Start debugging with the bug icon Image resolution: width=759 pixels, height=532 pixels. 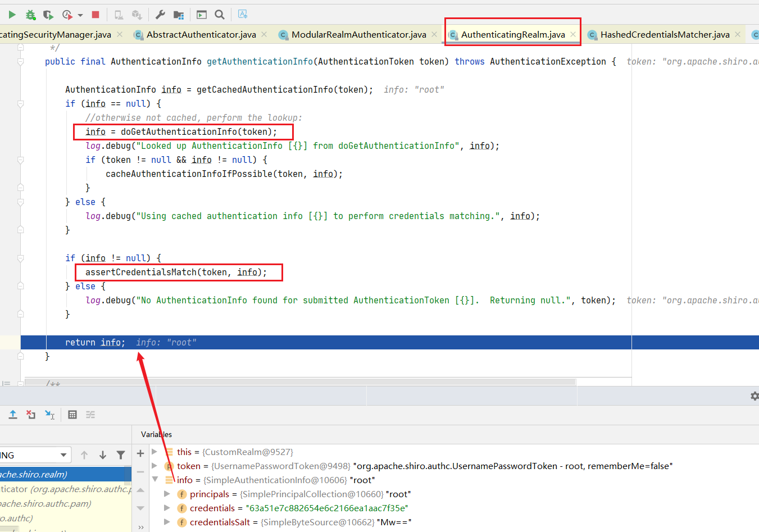point(30,15)
